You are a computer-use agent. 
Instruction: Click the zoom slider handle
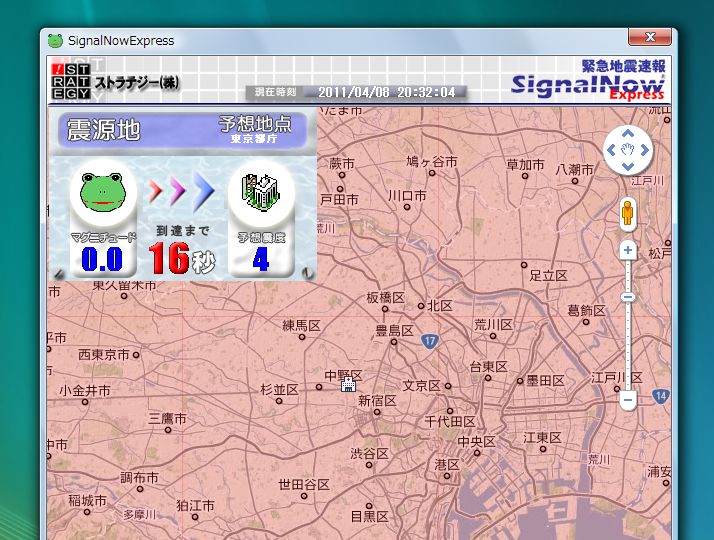pos(628,297)
